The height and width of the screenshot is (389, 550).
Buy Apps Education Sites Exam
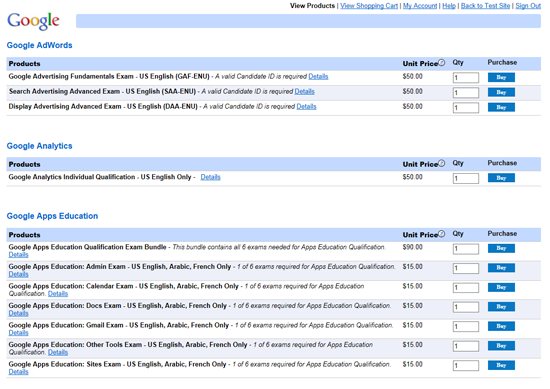point(501,365)
